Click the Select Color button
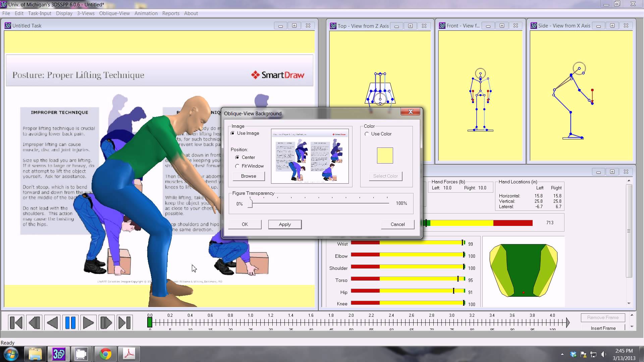 [385, 176]
